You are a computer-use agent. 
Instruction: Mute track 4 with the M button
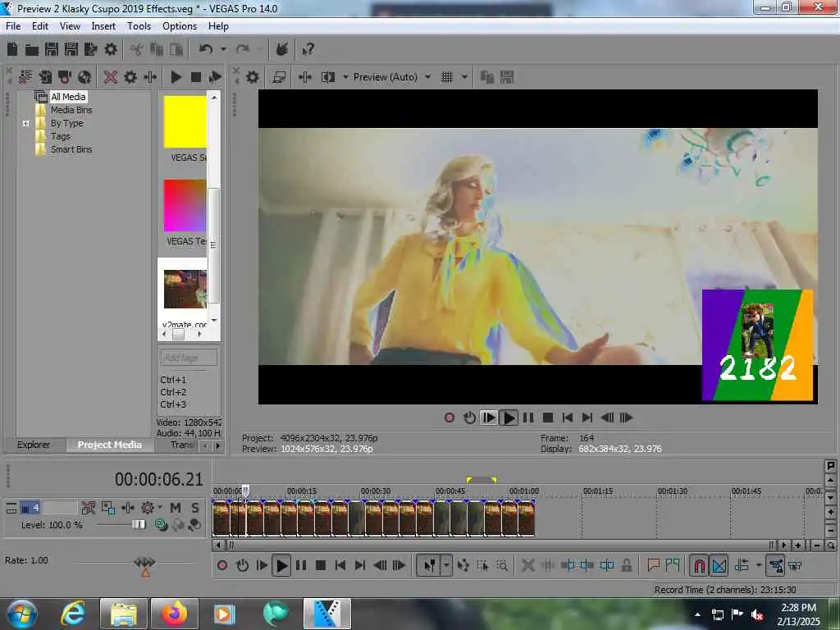pos(176,508)
